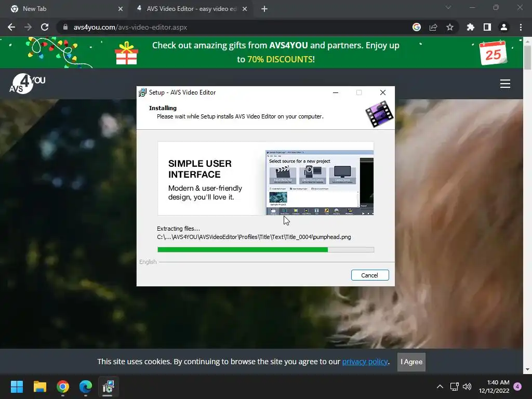Reload the AVS4YOU page
This screenshot has height=399, width=532.
pyautogui.click(x=45, y=27)
